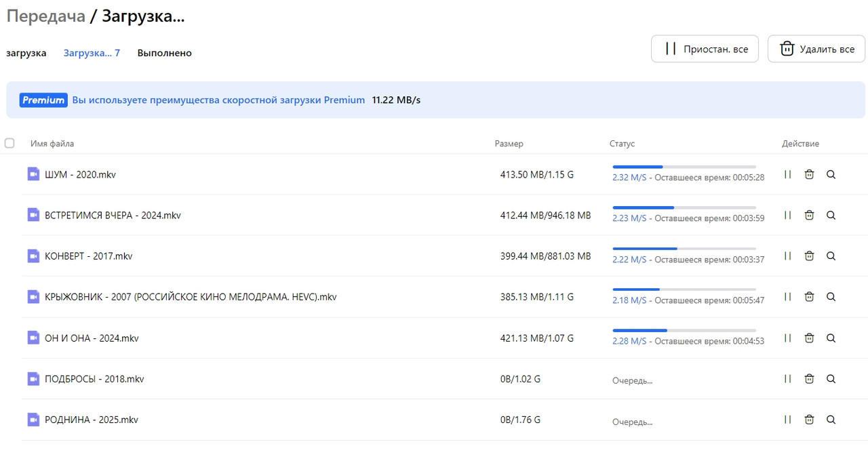The image size is (868, 463).
Task: Switch to the загрузка tab
Action: 26,53
